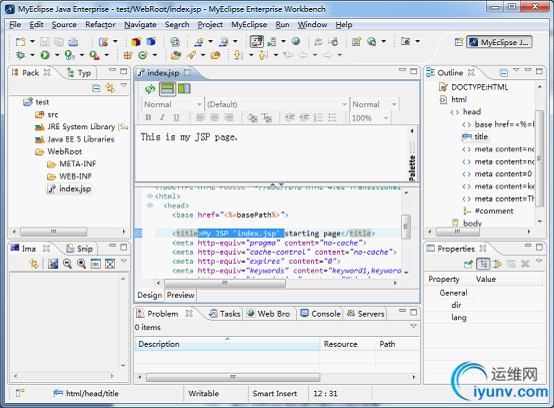This screenshot has height=408, width=554.
Task: Select index.jsp in Package Explorer
Action: click(70, 189)
